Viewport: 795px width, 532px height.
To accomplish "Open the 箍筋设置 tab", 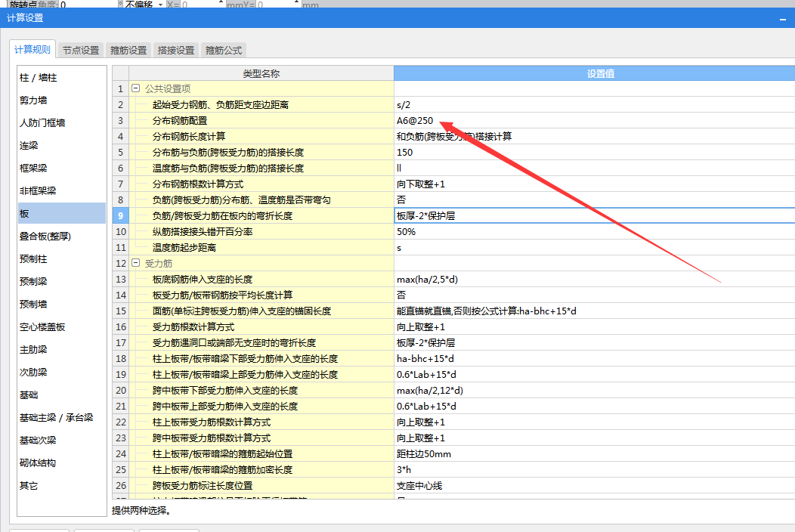I will (128, 50).
